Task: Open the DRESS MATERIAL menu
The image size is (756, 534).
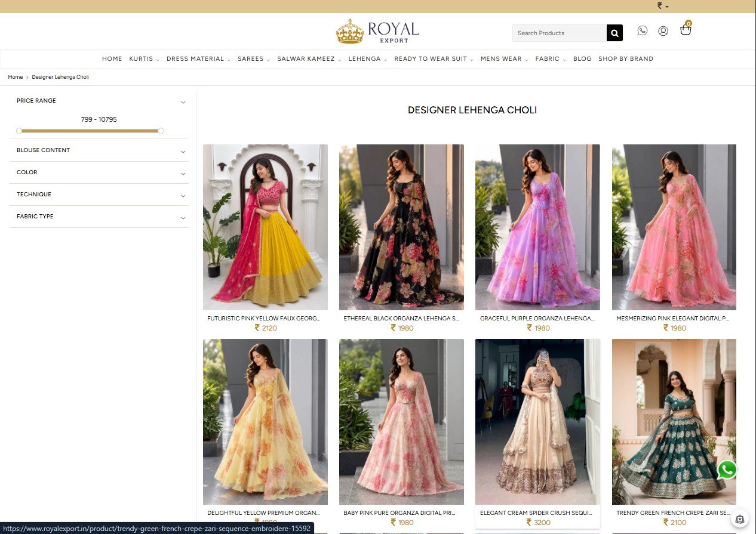Action: pyautogui.click(x=198, y=59)
